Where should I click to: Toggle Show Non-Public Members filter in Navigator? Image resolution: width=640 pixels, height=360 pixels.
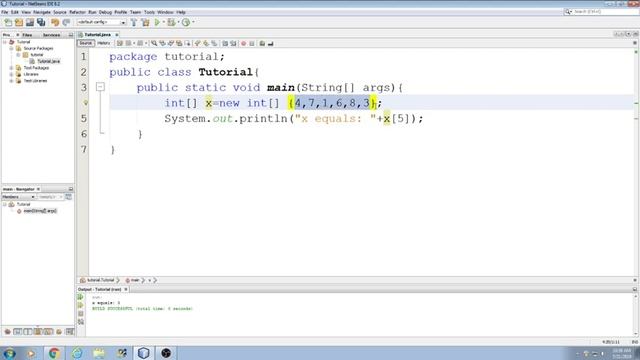(x=38, y=331)
